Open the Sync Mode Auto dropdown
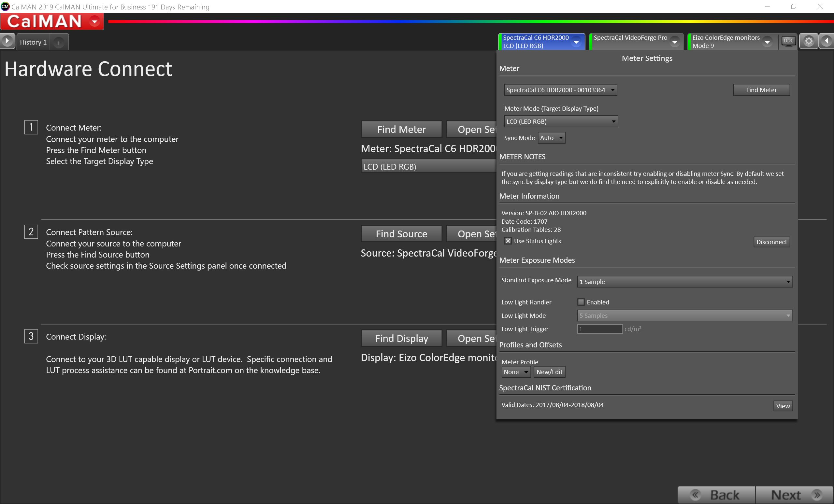Image resolution: width=834 pixels, height=504 pixels. (551, 138)
